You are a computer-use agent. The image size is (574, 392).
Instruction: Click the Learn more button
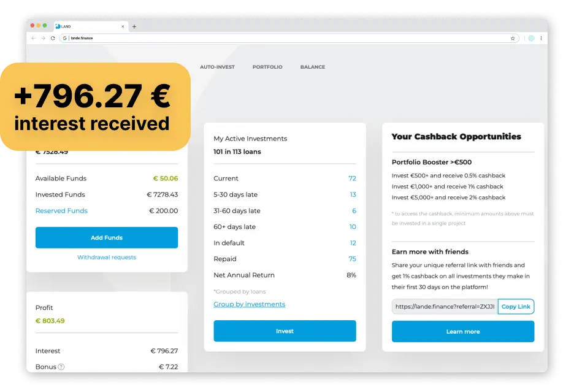coord(463,331)
